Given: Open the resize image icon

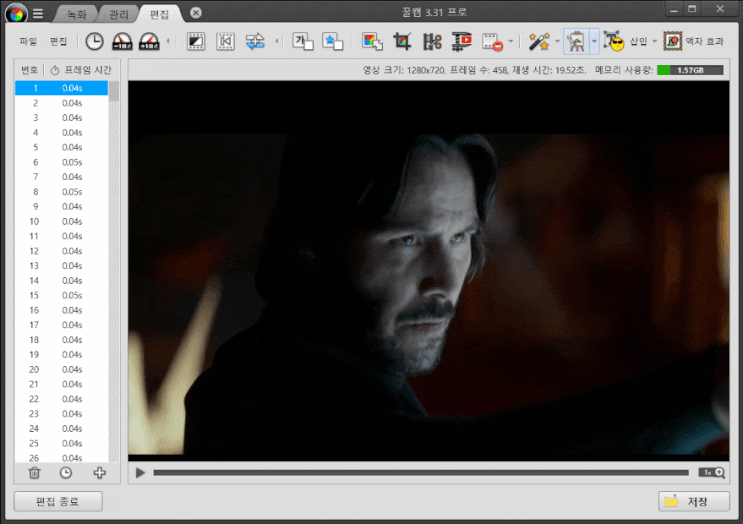Looking at the screenshot, I should (x=372, y=42).
